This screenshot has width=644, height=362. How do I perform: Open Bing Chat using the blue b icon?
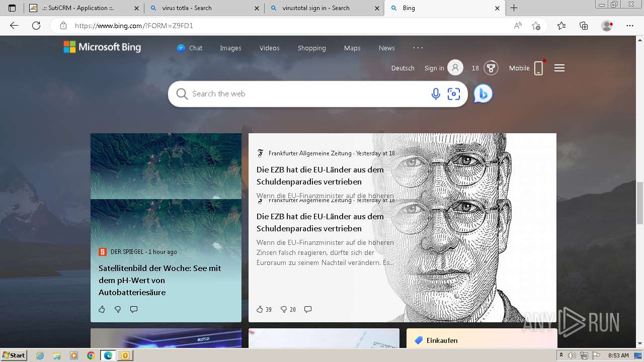tap(483, 94)
